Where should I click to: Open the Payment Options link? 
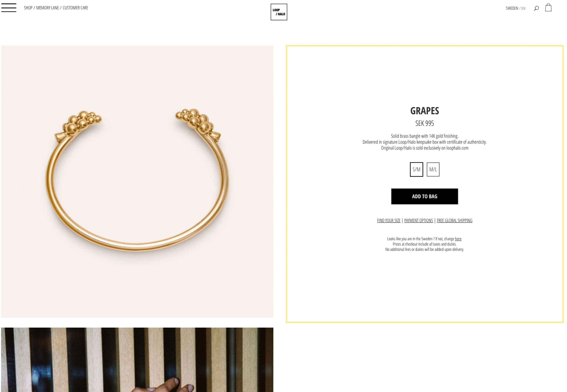[x=418, y=220]
